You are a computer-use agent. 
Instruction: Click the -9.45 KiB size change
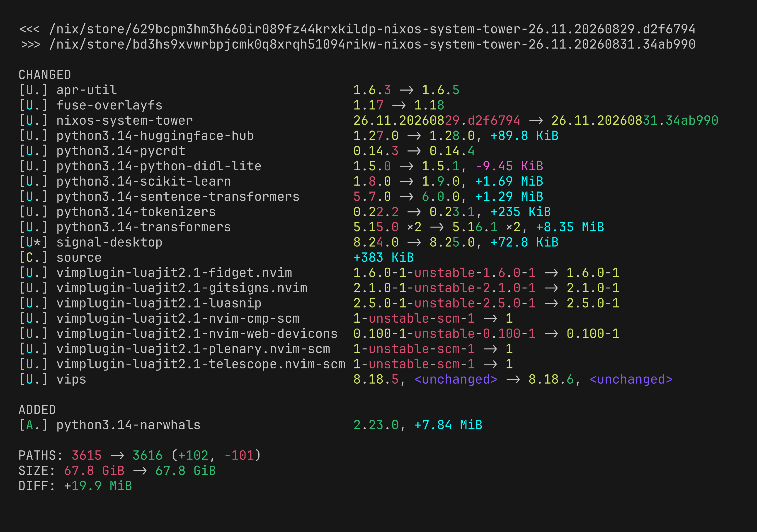pyautogui.click(x=509, y=166)
